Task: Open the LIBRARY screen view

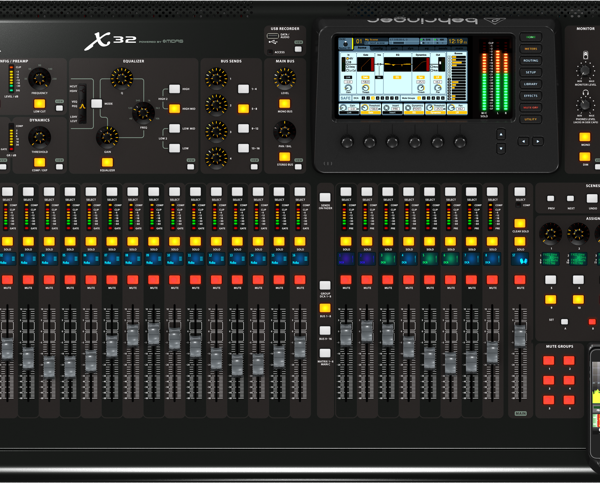Action: pos(530,84)
